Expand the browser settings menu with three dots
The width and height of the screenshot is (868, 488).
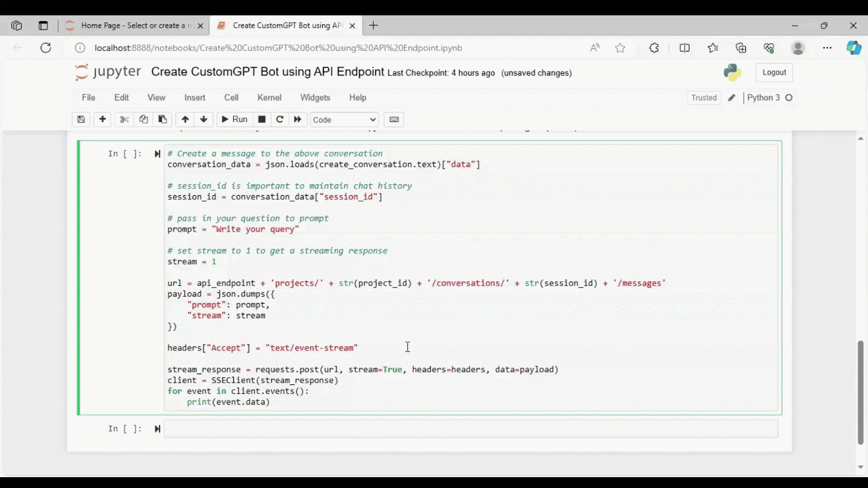click(x=827, y=48)
